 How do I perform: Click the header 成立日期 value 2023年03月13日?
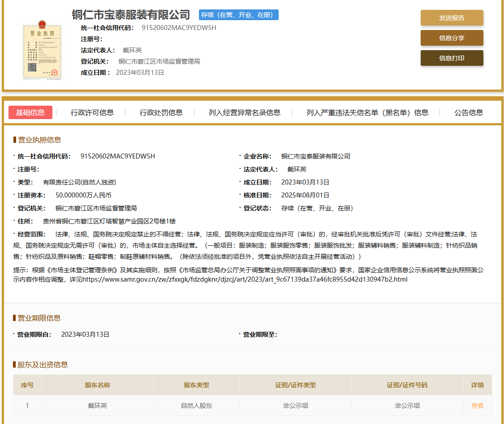[140, 73]
